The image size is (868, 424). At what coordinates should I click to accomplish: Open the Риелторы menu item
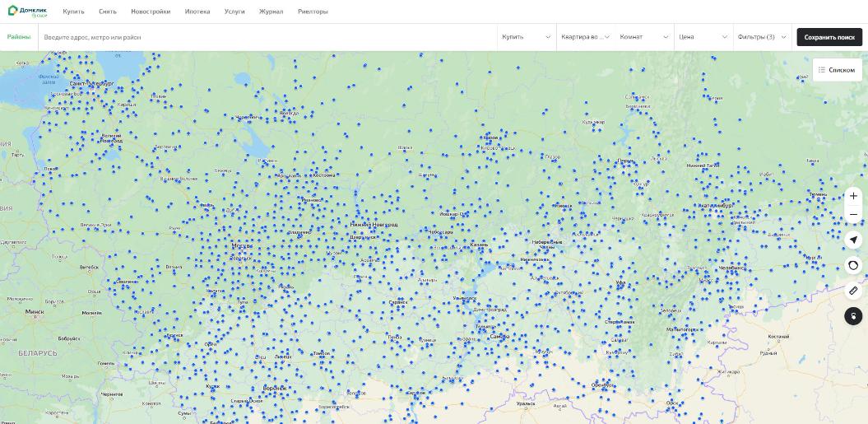click(313, 12)
